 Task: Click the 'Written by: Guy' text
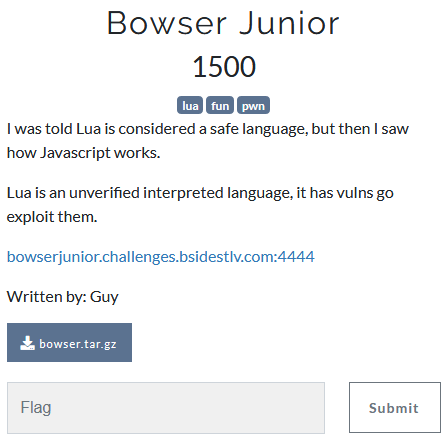[x=63, y=297]
